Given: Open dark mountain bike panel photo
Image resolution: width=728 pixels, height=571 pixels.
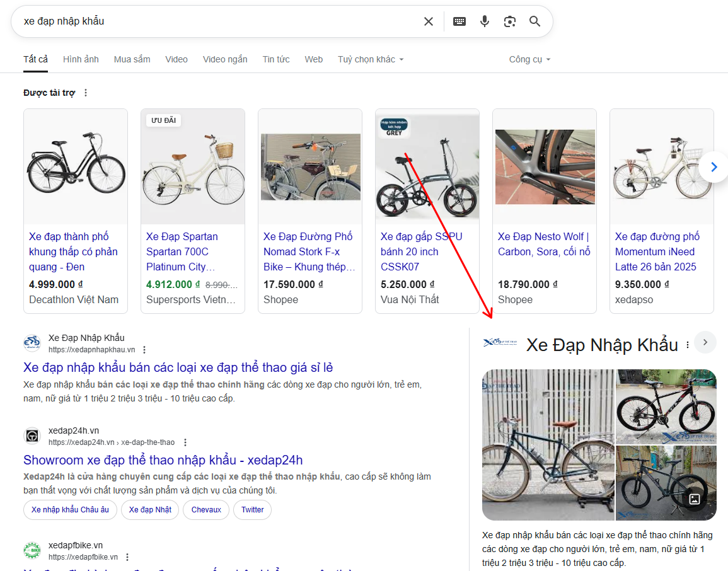Looking at the screenshot, I should pos(666,483).
